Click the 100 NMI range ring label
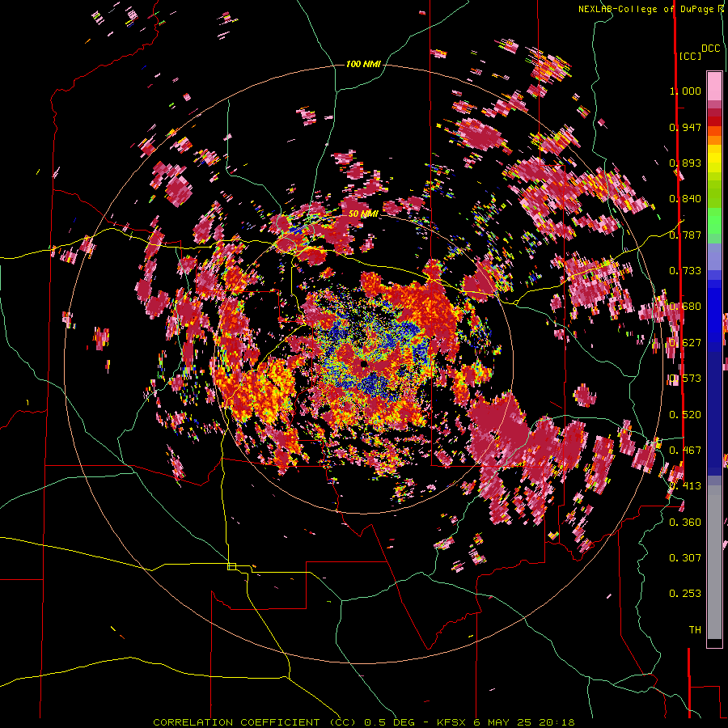The height and width of the screenshot is (728, 728). [363, 64]
